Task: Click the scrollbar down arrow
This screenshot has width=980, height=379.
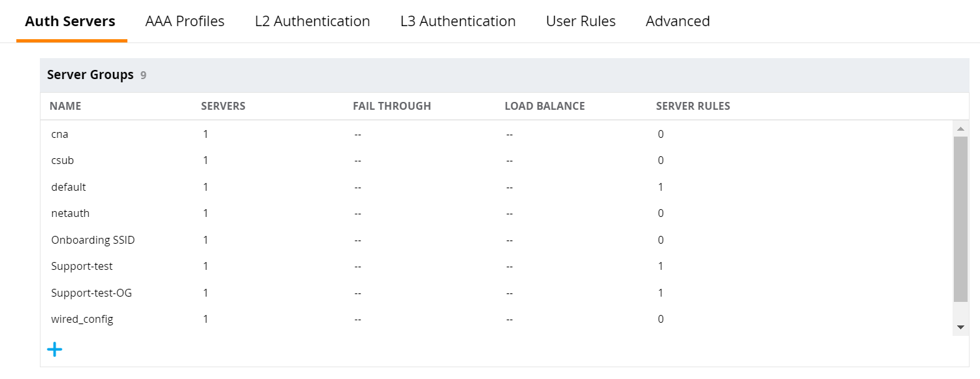Action: 960,327
